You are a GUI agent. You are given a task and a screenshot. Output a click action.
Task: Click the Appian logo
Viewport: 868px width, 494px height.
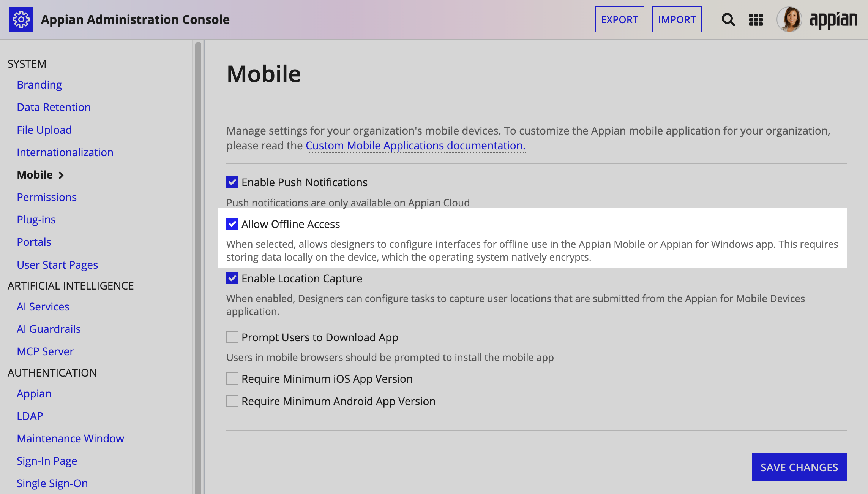[x=833, y=20]
